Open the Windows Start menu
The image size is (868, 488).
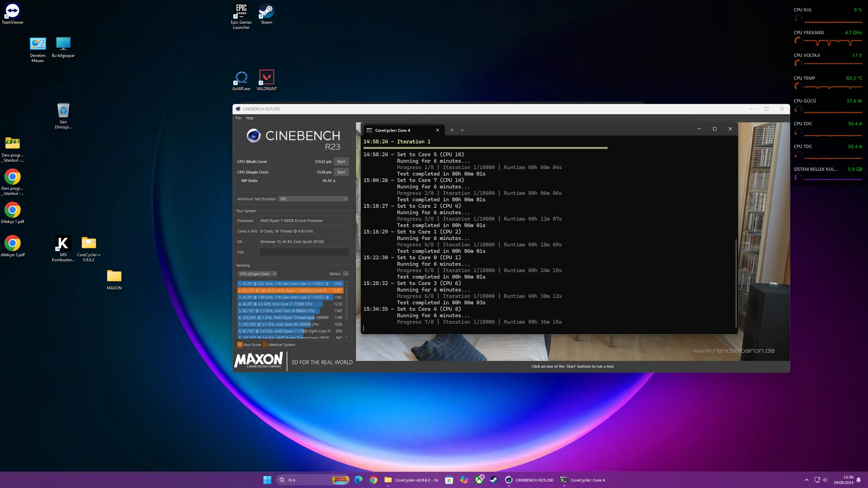[267, 480]
